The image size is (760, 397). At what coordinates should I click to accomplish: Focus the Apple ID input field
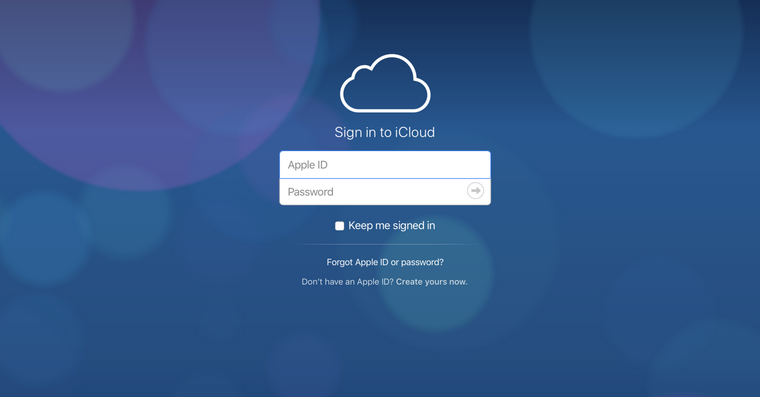click(385, 165)
